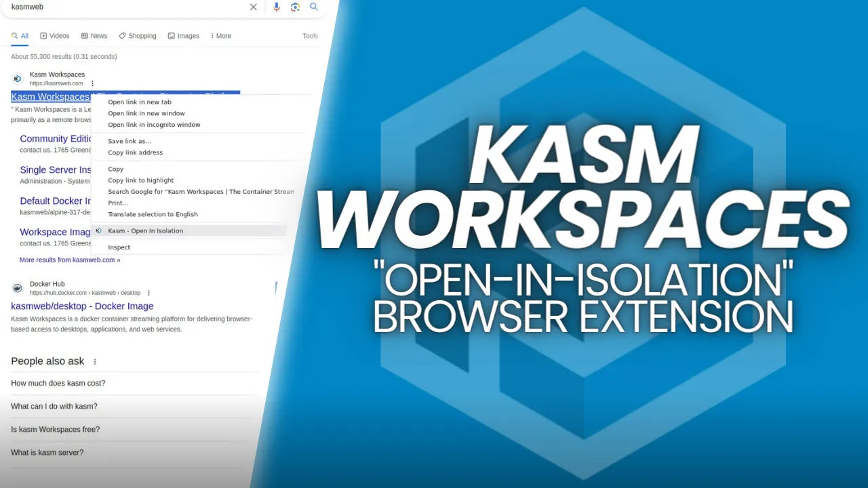Open the kasmweb/desktop Docker Image link
868x488 pixels.
(82, 306)
